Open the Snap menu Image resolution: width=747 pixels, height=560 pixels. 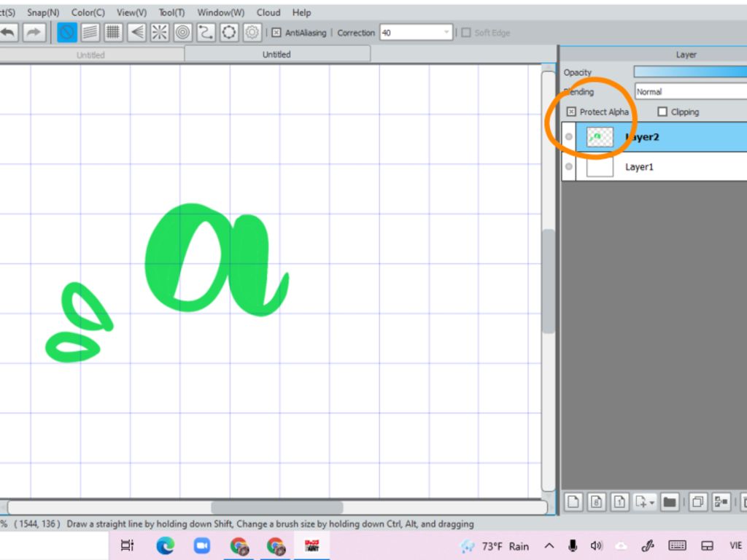point(43,12)
